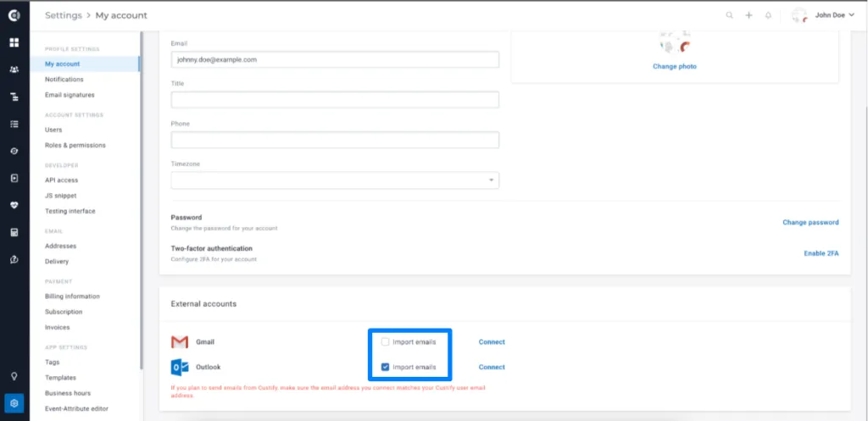
Task: Open Subscription page
Action: (x=64, y=312)
